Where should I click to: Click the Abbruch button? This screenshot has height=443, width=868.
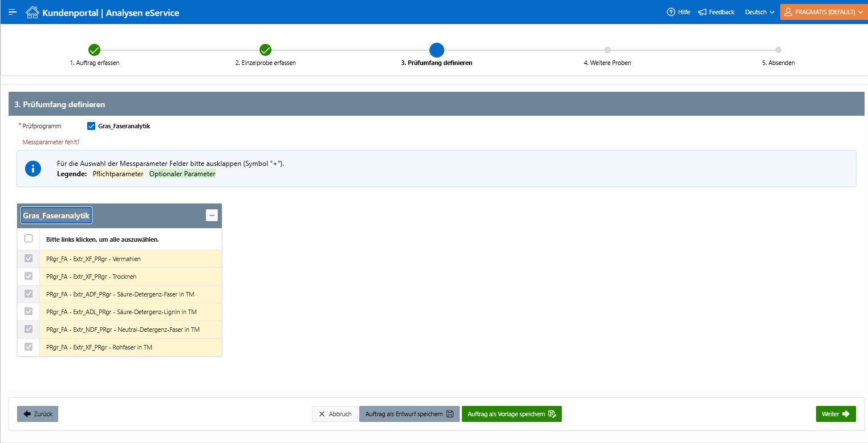[x=335, y=414]
